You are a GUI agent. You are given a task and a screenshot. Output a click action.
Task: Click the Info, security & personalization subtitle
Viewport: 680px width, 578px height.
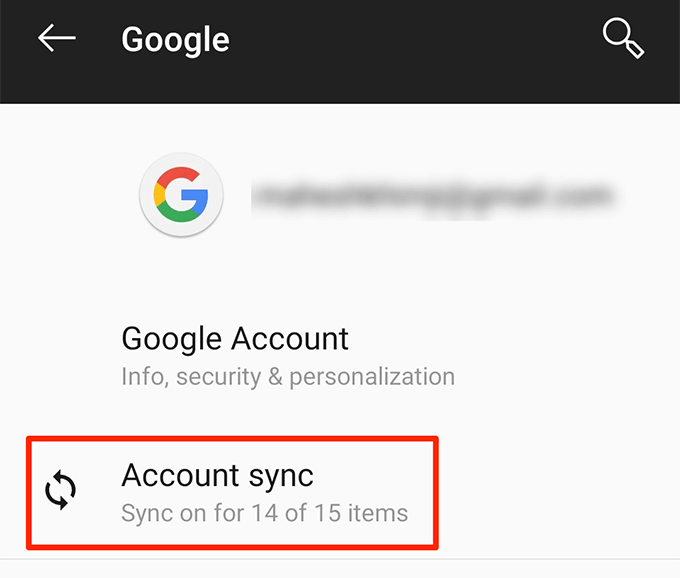tap(288, 377)
